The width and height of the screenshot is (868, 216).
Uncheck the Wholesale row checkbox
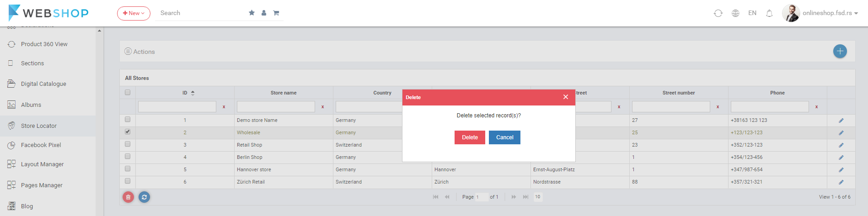click(x=128, y=132)
